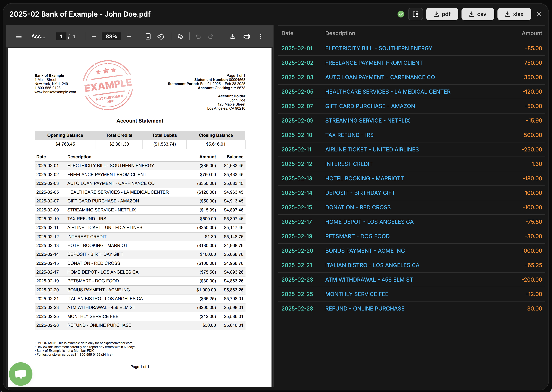Image resolution: width=552 pixels, height=392 pixels.
Task: Print the PDF document
Action: click(246, 37)
